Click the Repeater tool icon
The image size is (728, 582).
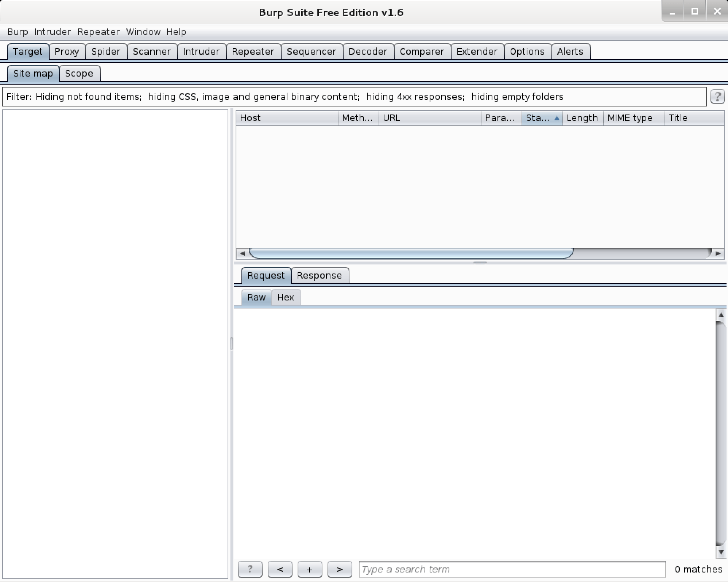252,52
